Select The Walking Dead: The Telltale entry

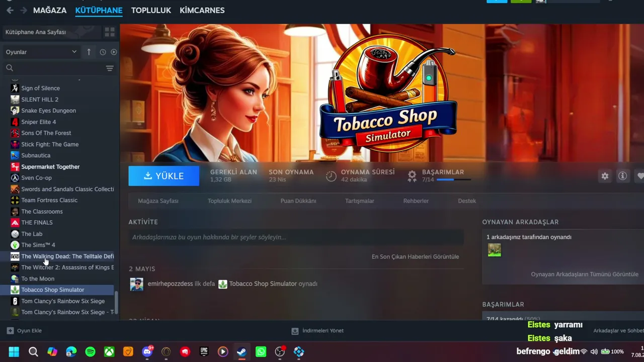pyautogui.click(x=62, y=256)
